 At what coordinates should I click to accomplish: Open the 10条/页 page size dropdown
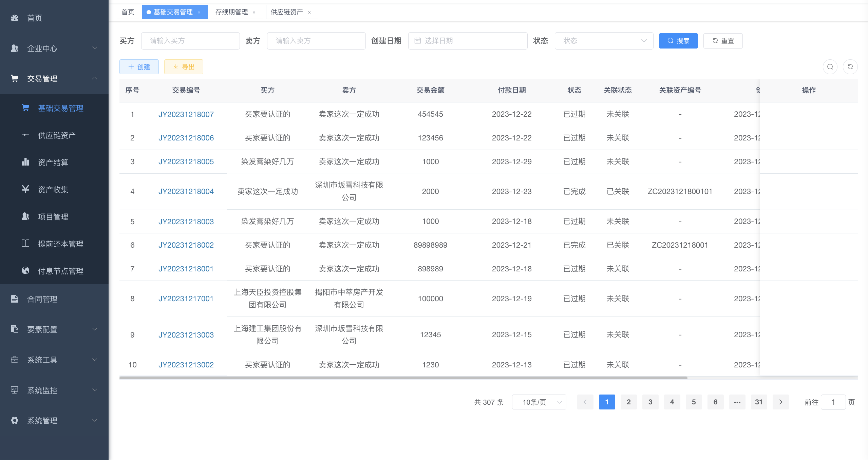[x=539, y=402]
